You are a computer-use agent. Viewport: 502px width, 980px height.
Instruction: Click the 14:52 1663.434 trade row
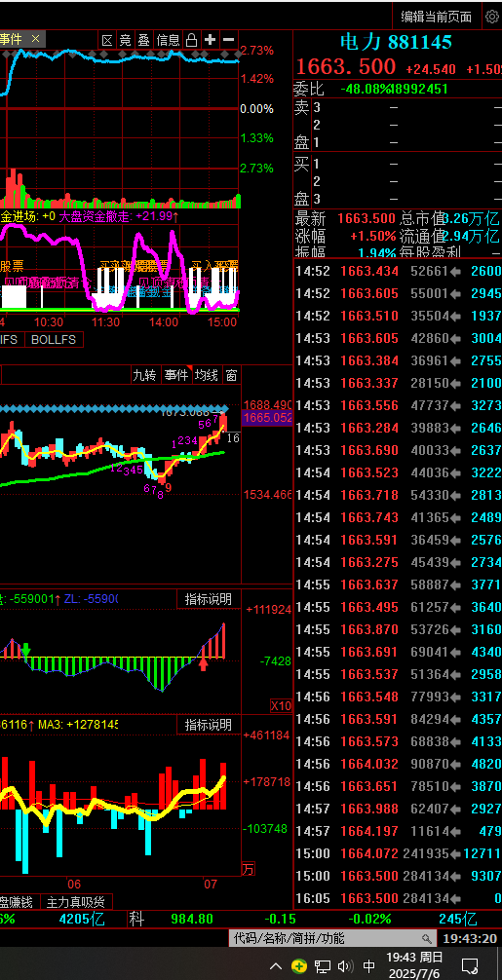tap(399, 271)
